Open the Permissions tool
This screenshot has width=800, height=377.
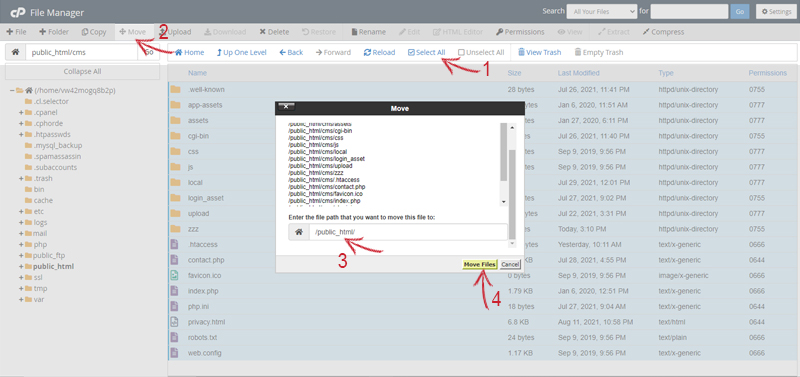(520, 32)
